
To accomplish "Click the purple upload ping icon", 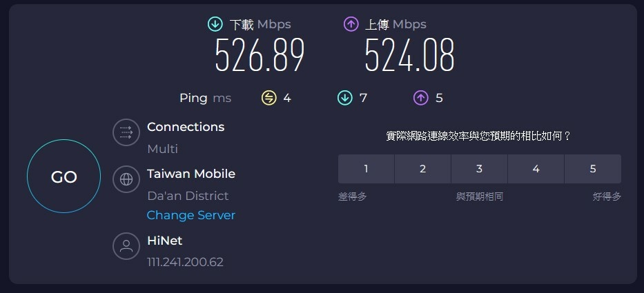I will (x=420, y=98).
